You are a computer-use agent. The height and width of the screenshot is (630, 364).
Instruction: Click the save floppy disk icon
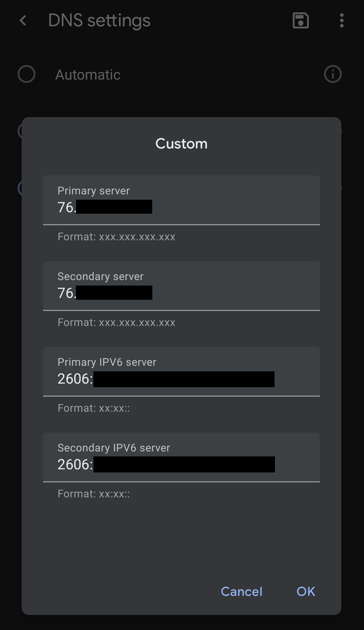point(301,20)
